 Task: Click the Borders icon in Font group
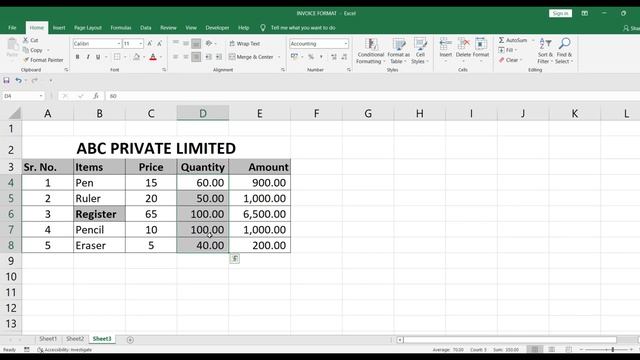117,57
